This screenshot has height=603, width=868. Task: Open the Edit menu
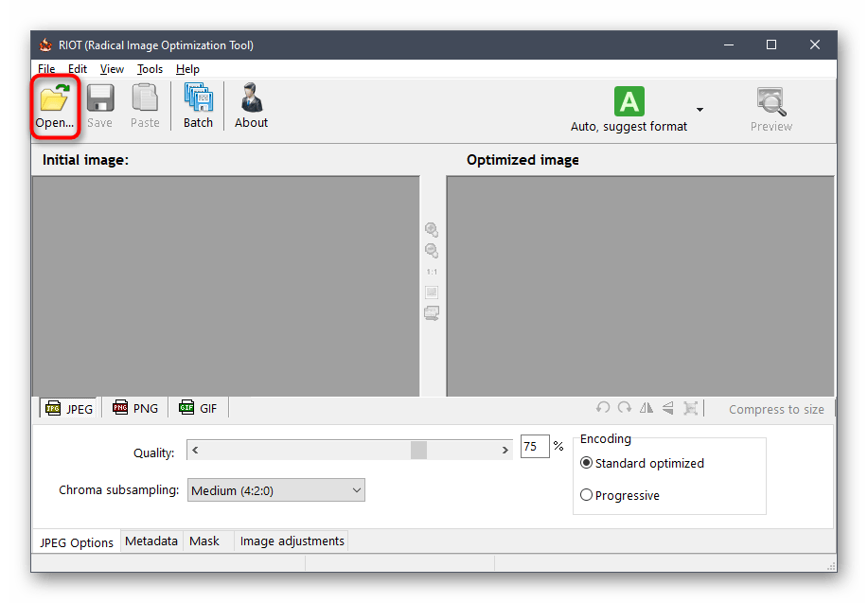[78, 69]
